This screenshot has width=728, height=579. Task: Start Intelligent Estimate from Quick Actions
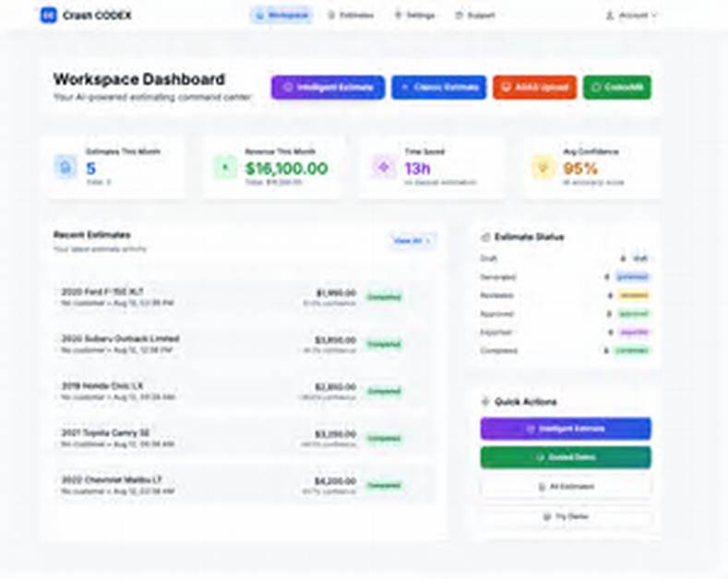click(x=566, y=429)
